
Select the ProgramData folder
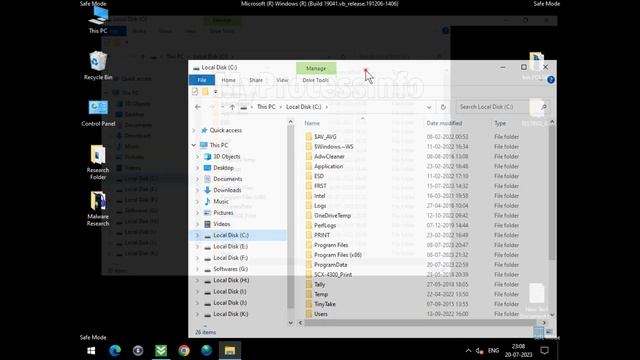(330, 265)
